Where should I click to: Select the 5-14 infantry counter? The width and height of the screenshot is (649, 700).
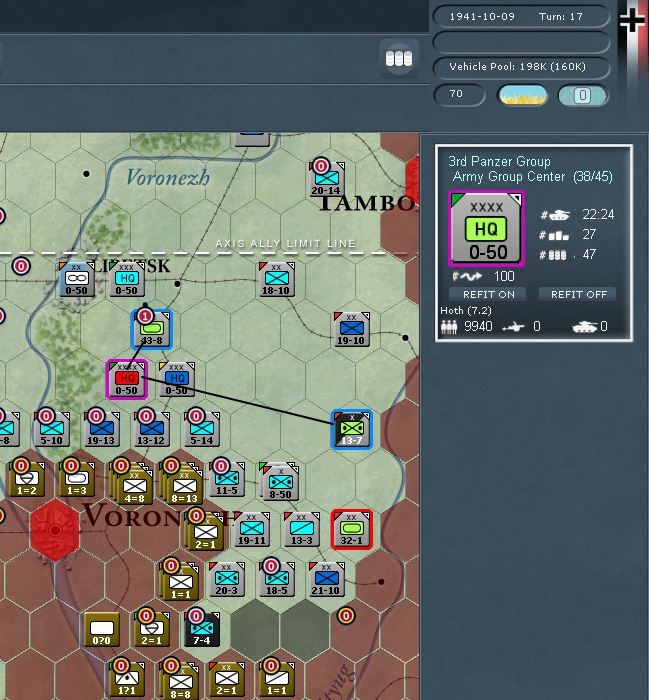[x=202, y=429]
